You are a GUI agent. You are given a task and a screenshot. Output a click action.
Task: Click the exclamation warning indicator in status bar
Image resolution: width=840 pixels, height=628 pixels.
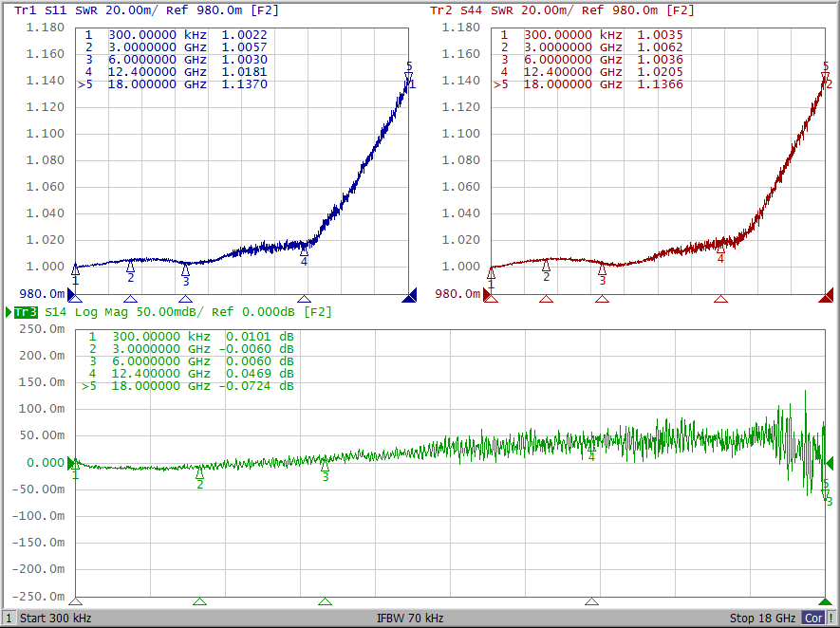click(831, 619)
